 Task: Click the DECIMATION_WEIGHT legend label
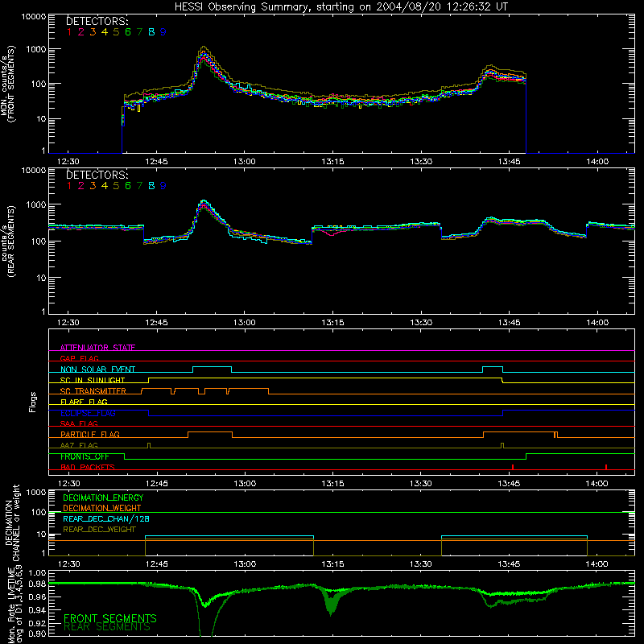(x=102, y=508)
